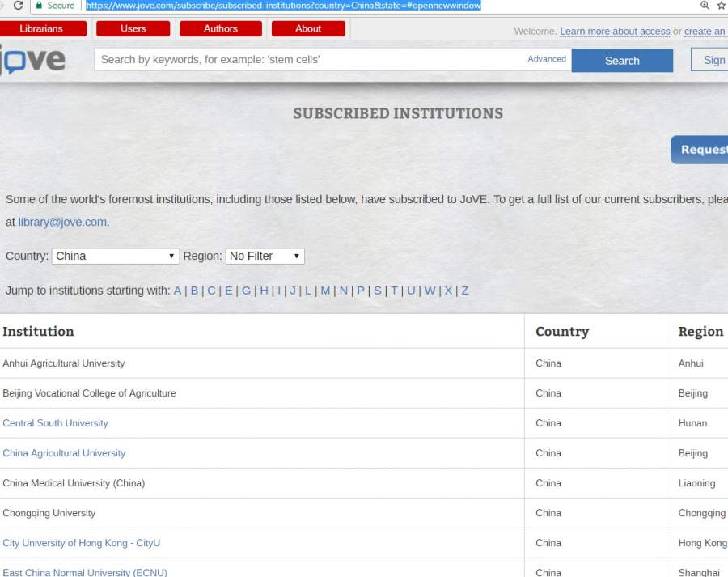Click the Institution column header
Image resolution: width=728 pixels, height=577 pixels.
point(38,332)
